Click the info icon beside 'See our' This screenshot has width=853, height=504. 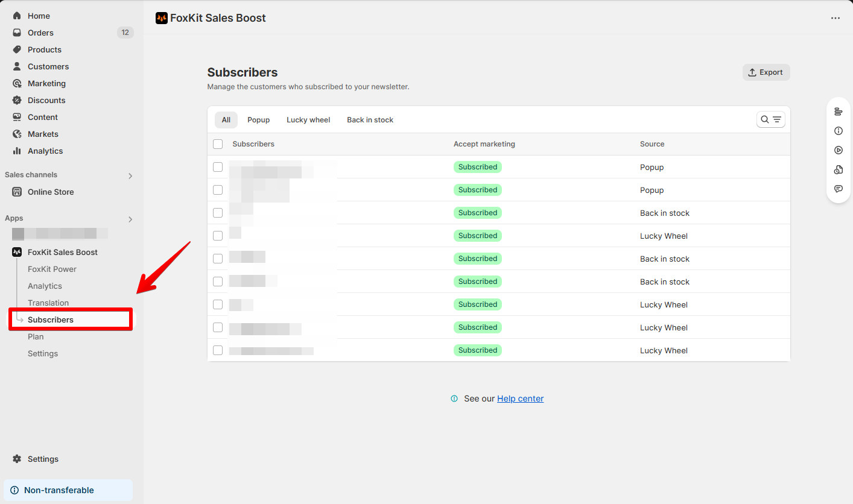pos(454,398)
